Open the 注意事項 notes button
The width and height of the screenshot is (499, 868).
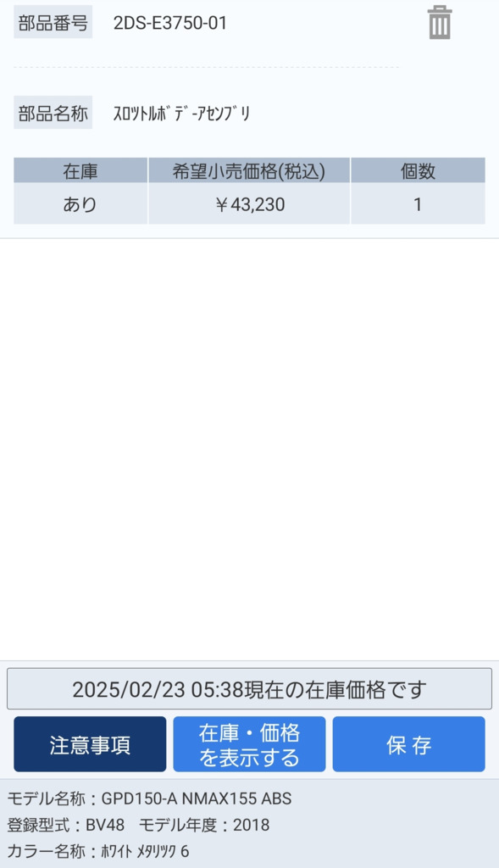coord(90,744)
